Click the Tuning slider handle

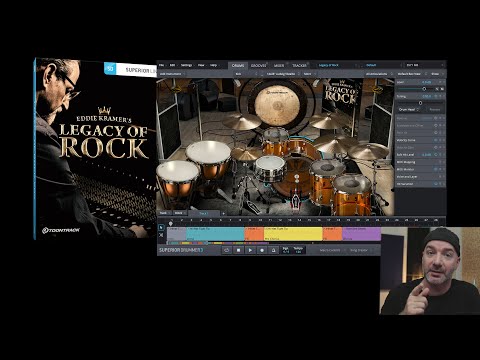(x=420, y=103)
